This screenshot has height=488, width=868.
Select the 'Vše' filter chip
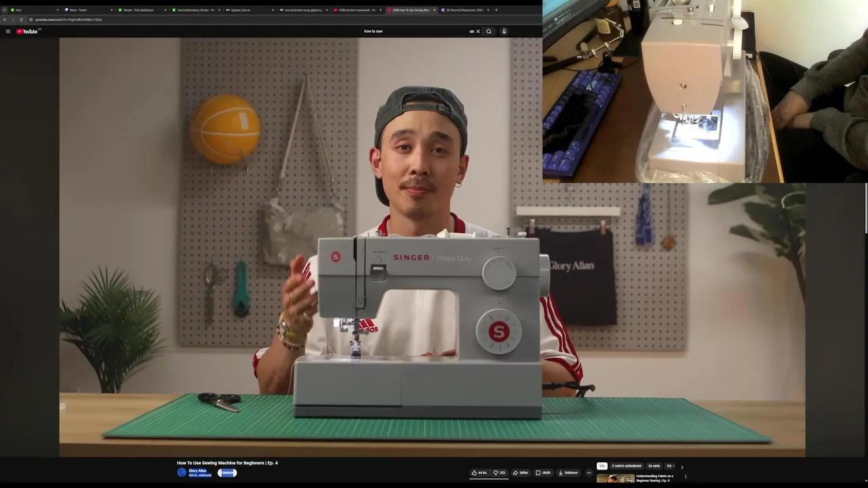[x=602, y=466]
